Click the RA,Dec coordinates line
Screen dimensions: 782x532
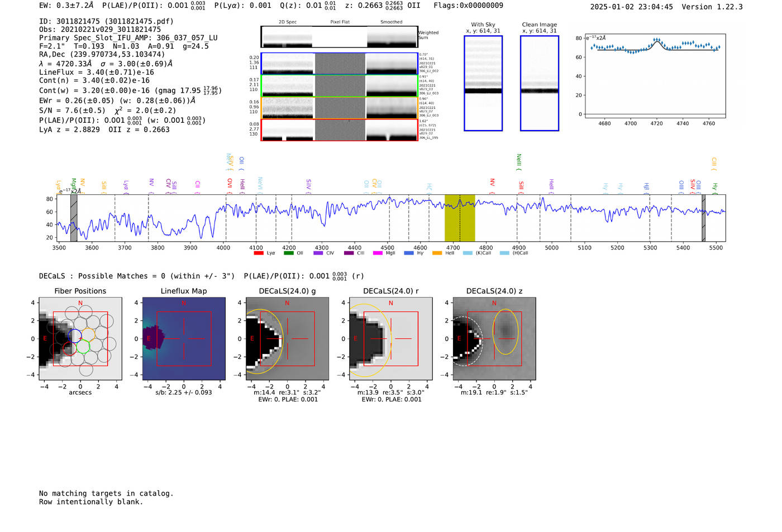click(x=102, y=54)
